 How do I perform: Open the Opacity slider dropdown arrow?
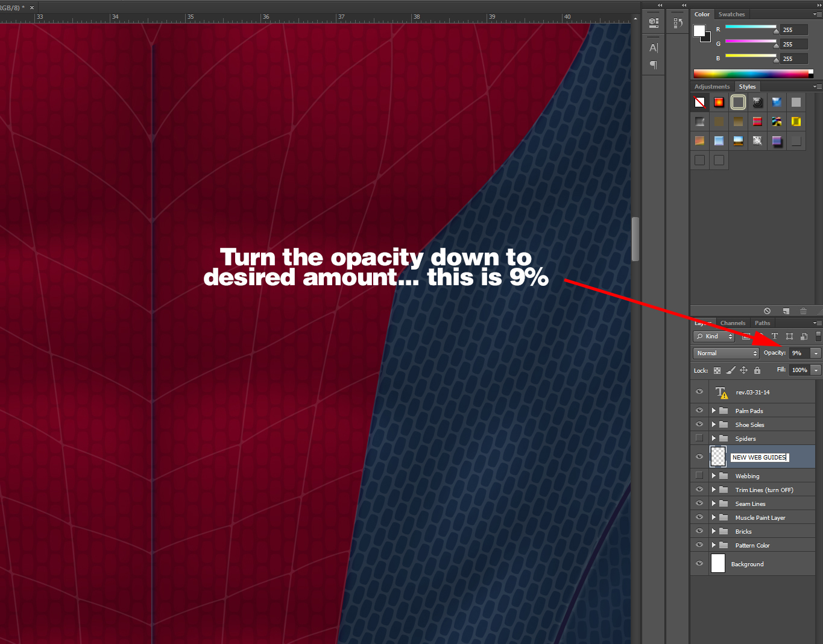point(816,353)
